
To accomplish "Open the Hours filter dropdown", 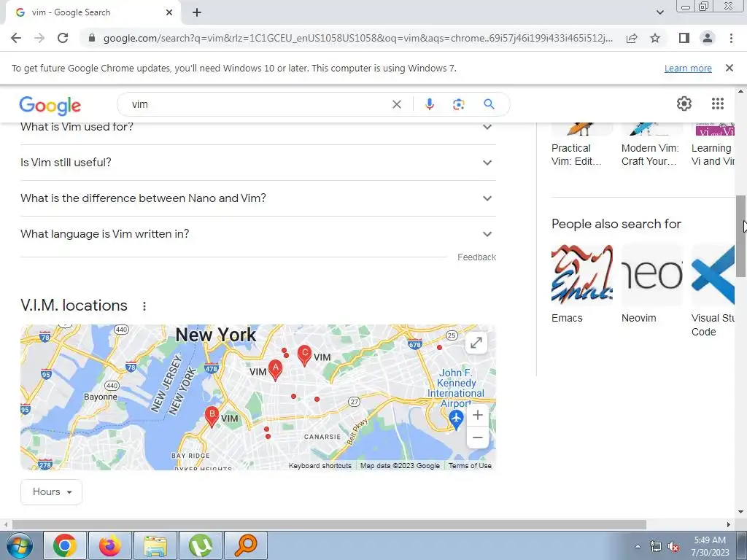I will pyautogui.click(x=52, y=492).
